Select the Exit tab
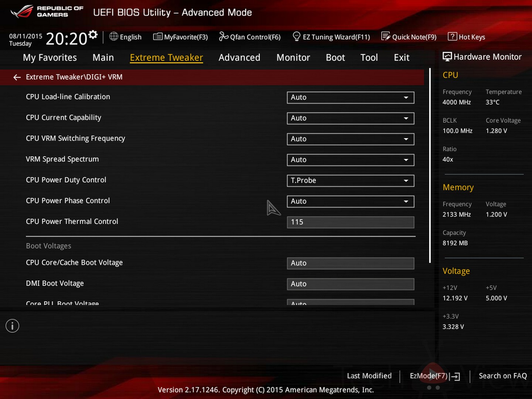 (x=402, y=58)
